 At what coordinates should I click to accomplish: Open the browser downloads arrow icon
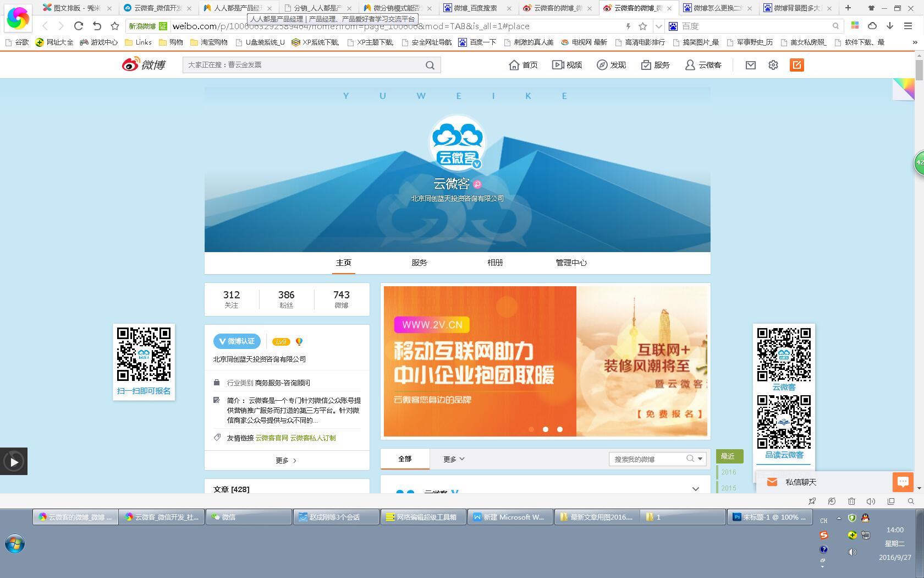[x=890, y=25]
